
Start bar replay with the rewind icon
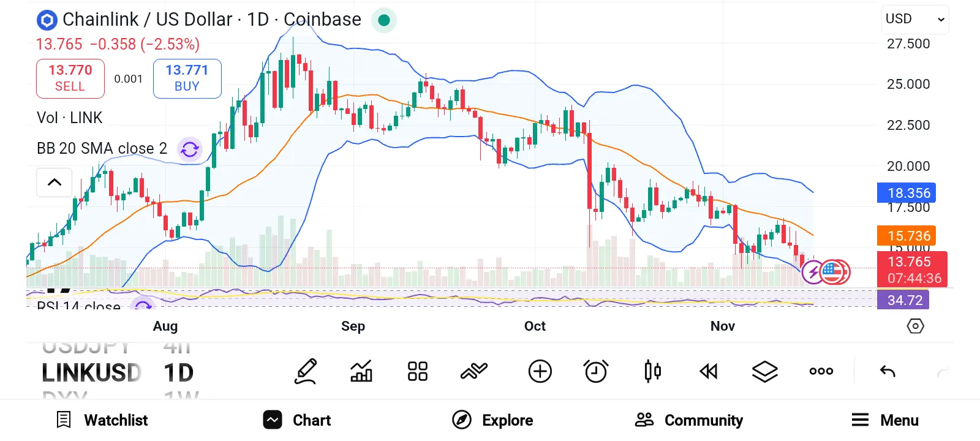pyautogui.click(x=708, y=371)
